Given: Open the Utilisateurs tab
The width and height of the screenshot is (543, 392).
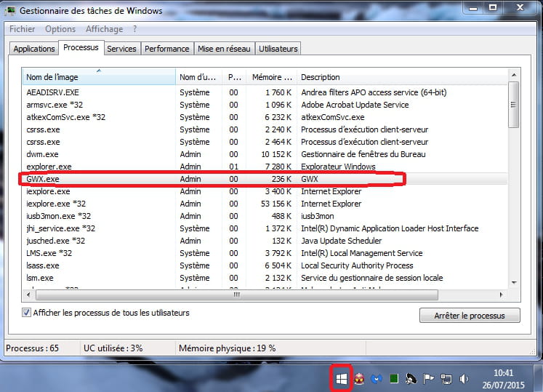Looking at the screenshot, I should (x=278, y=49).
